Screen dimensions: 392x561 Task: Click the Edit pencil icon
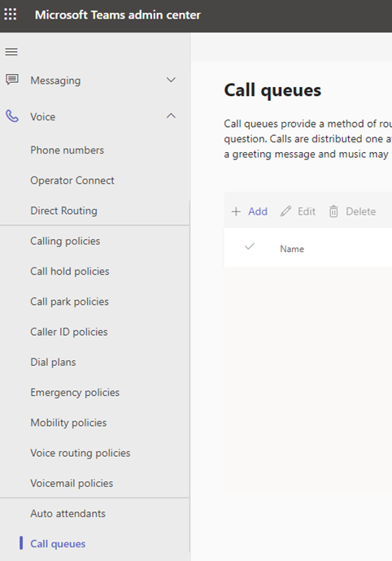(285, 211)
